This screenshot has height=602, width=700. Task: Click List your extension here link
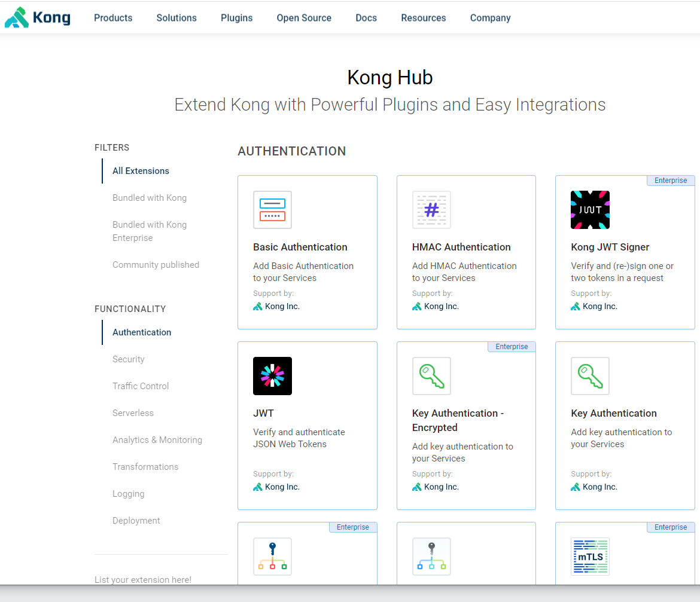pos(143,579)
